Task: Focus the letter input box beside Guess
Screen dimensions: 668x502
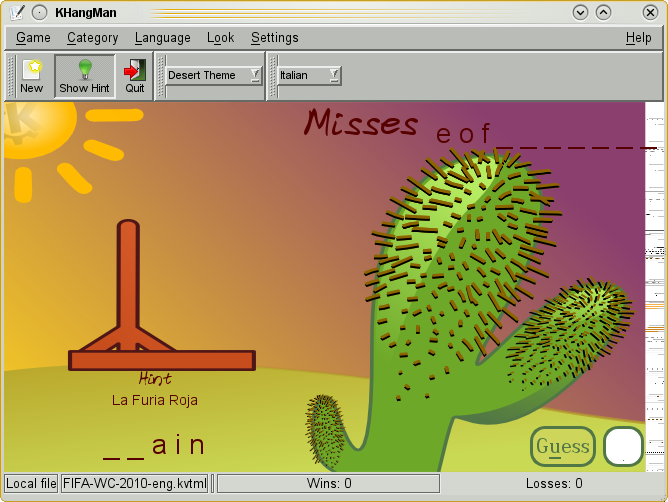Action: point(623,446)
